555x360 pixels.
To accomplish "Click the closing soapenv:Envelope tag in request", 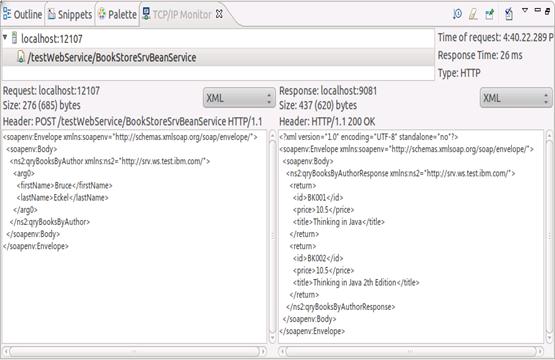I will tap(36, 246).
